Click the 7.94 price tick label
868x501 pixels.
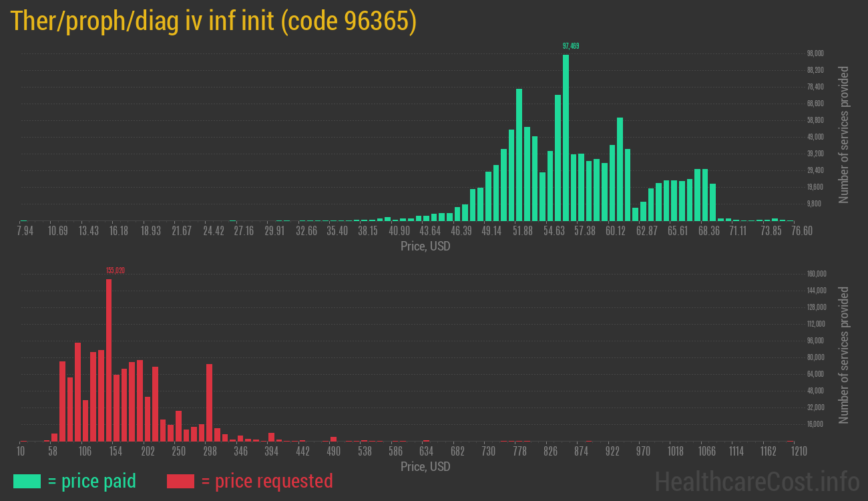click(x=24, y=231)
